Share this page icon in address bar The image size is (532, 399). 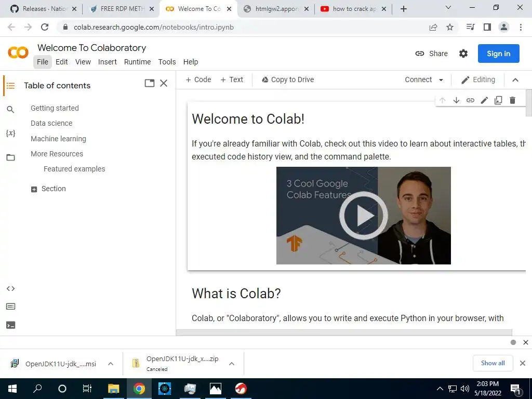pyautogui.click(x=433, y=27)
